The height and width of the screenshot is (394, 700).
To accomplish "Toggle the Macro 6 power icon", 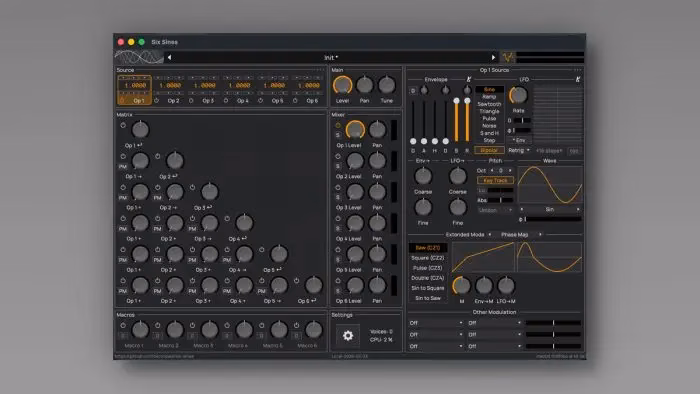I will (296, 326).
